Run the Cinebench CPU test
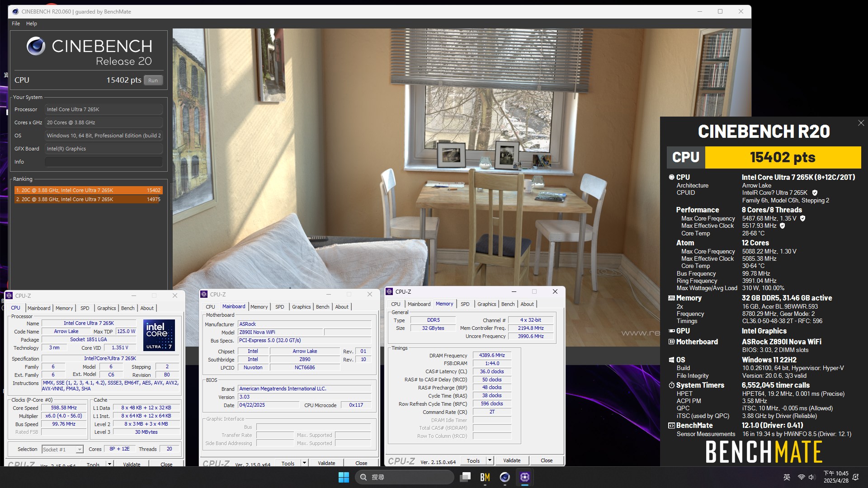The height and width of the screenshot is (488, 868). tap(153, 80)
